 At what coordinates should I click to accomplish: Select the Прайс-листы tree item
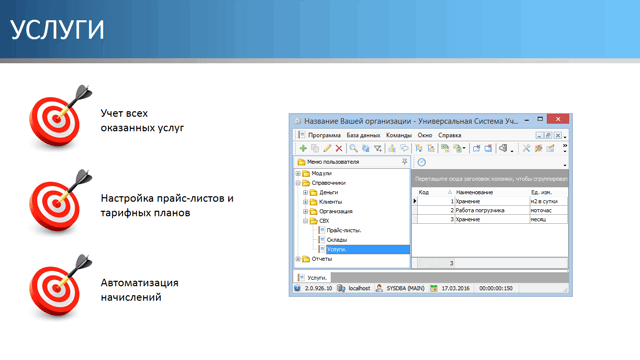pyautogui.click(x=344, y=230)
